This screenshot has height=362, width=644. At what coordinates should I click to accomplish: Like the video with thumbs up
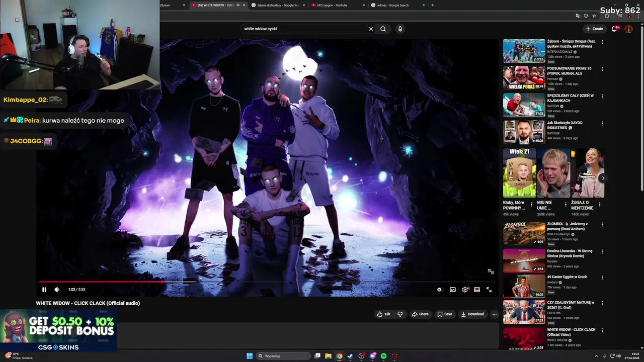point(383,314)
